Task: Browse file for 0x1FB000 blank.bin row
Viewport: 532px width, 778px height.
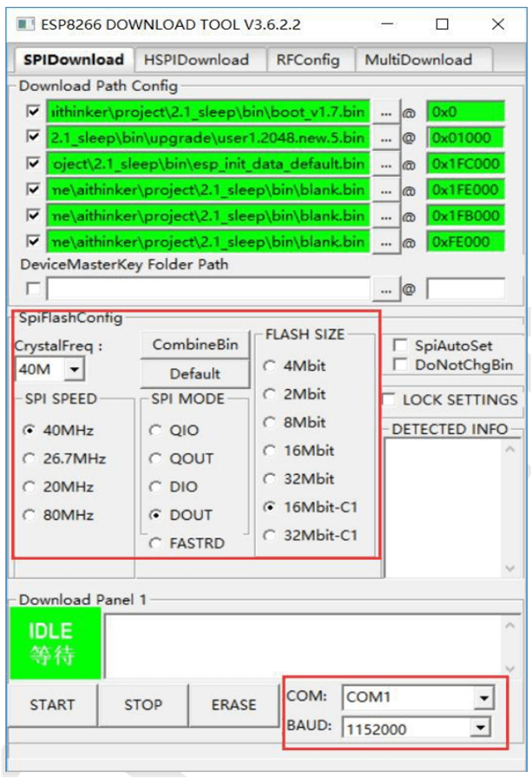Action: 385,216
